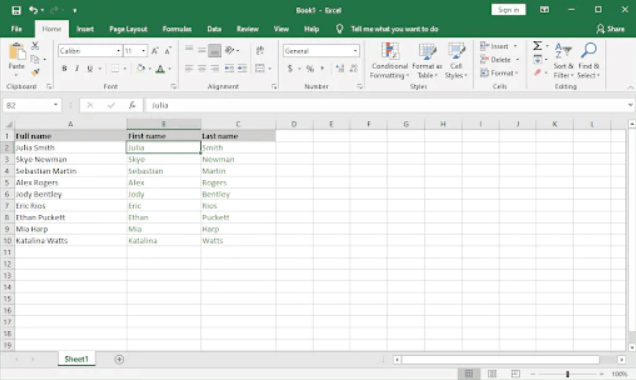Copy the selection using the Copy icon
Viewport: 636px width, 380px height.
pos(35,59)
